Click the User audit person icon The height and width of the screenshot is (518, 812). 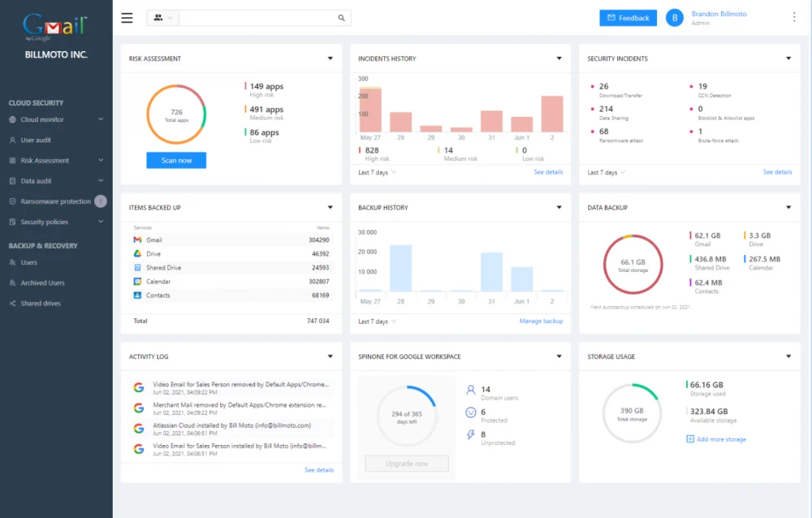(12, 140)
